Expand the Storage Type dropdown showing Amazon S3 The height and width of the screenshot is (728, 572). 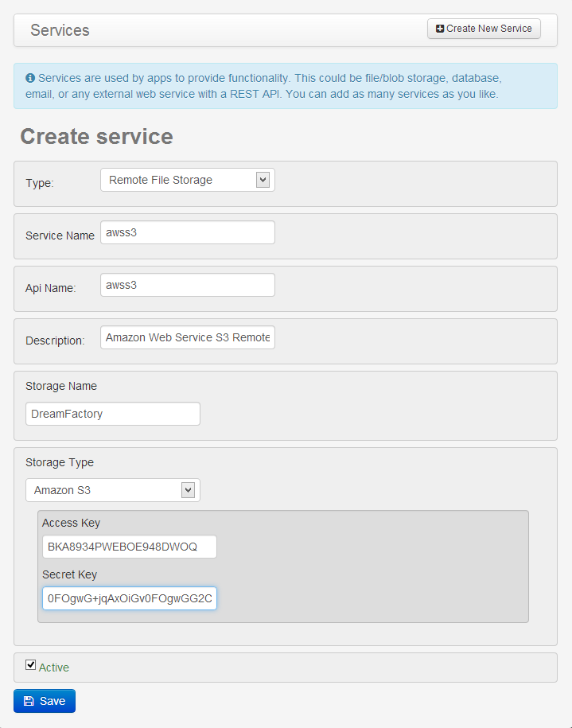tap(113, 490)
